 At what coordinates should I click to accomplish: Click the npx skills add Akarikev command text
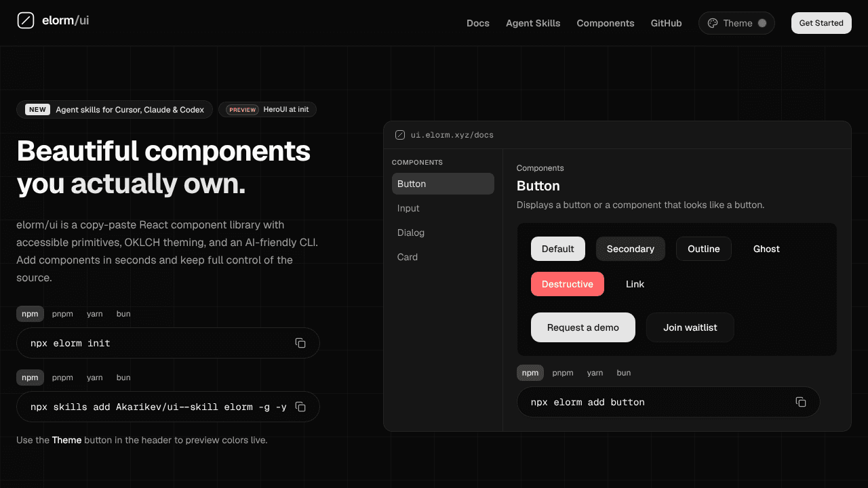pos(159,407)
